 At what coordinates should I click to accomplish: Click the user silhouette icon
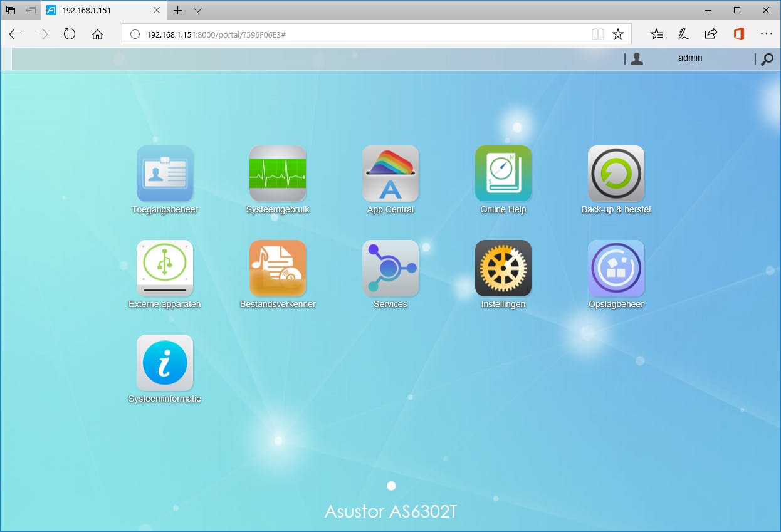[x=637, y=59]
